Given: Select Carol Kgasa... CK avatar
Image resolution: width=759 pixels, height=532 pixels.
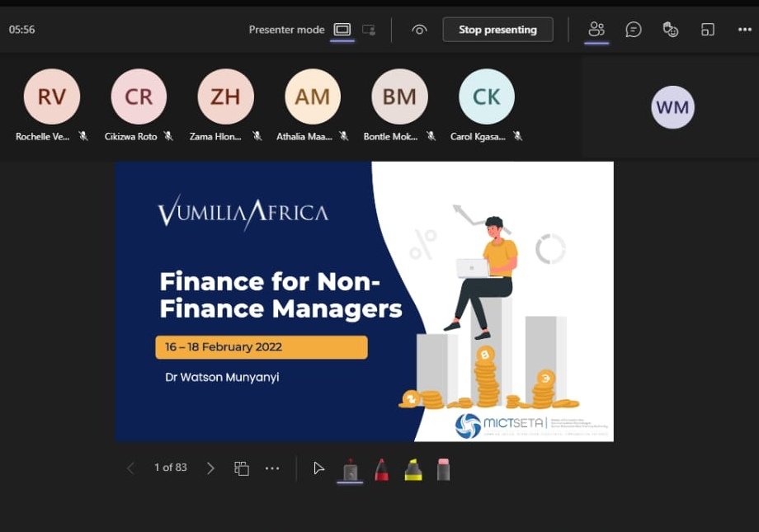Looking at the screenshot, I should [487, 97].
